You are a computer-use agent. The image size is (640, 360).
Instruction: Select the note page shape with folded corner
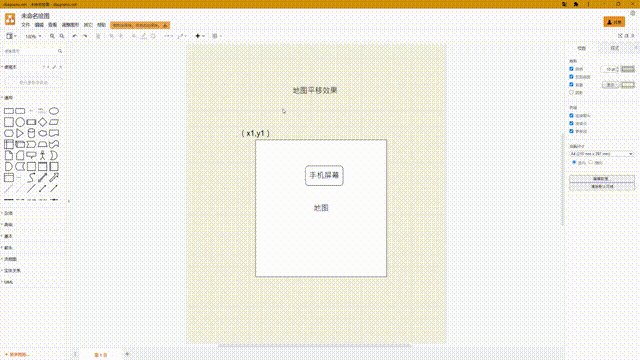pos(9,156)
